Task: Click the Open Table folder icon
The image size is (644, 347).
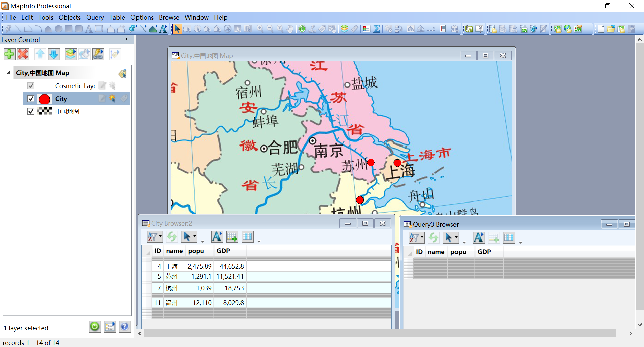Action: coord(611,29)
